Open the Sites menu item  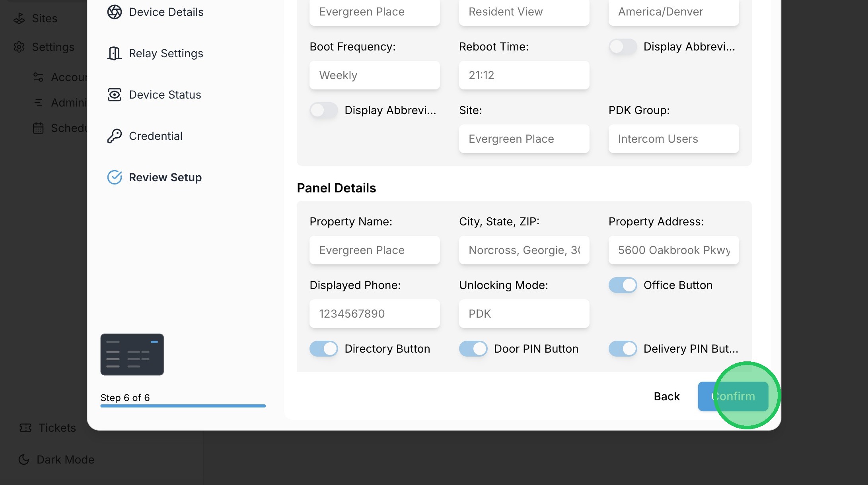44,18
